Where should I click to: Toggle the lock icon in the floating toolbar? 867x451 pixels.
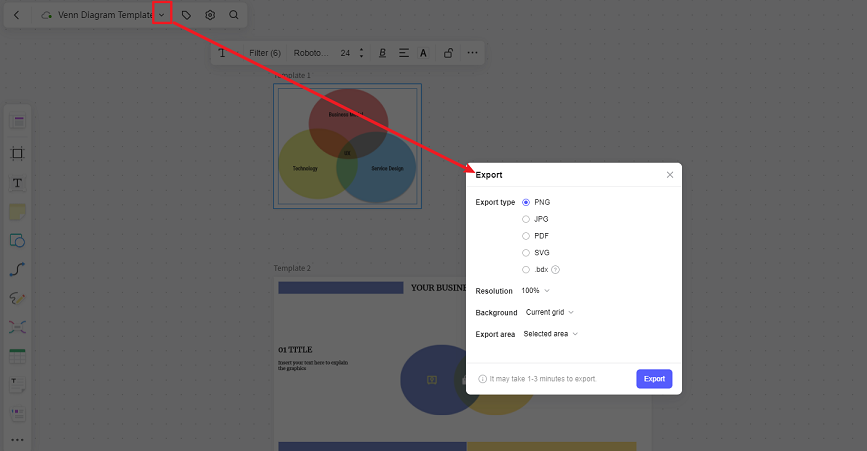pyautogui.click(x=448, y=53)
